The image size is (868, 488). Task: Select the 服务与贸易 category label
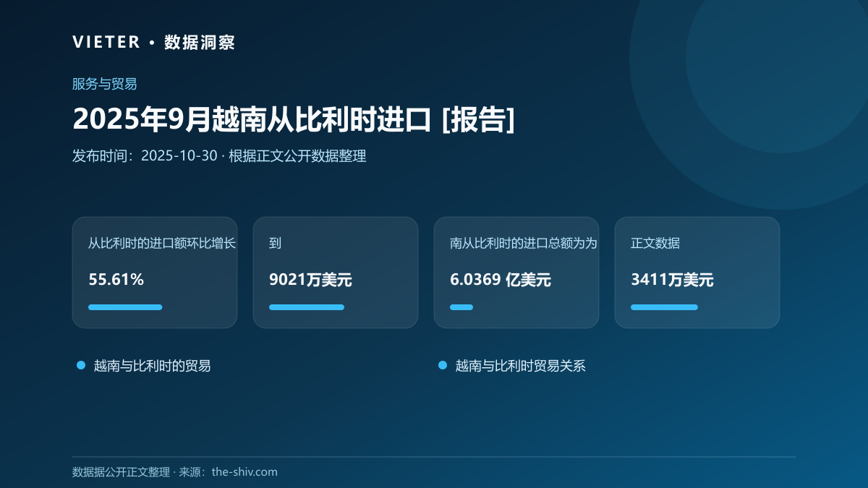tap(105, 84)
